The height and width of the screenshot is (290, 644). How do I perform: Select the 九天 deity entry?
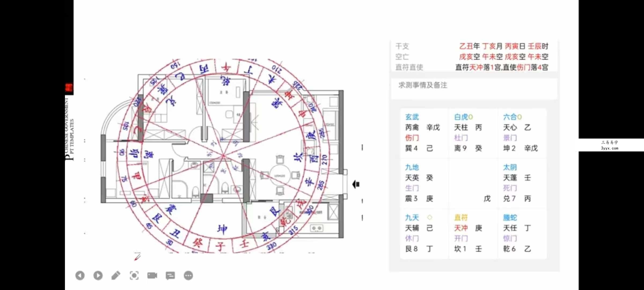click(x=412, y=218)
